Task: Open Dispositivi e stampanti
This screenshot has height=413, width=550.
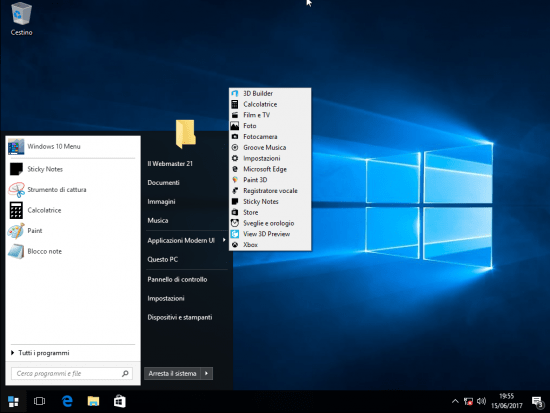Action: (180, 317)
